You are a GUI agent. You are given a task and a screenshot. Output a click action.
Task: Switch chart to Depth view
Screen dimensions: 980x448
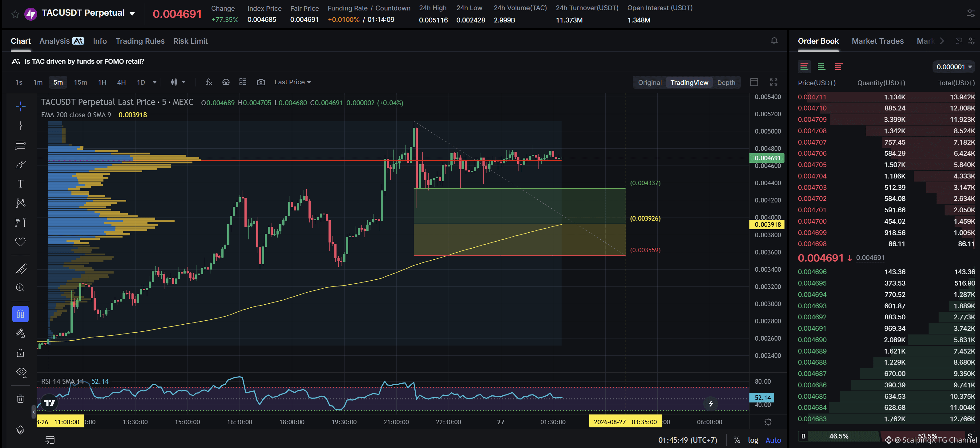tap(726, 82)
